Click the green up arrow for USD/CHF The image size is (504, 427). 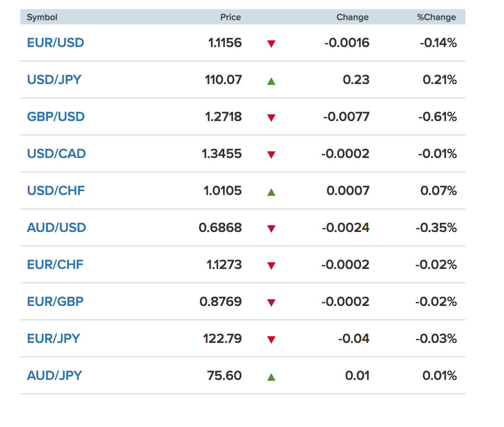271,192
